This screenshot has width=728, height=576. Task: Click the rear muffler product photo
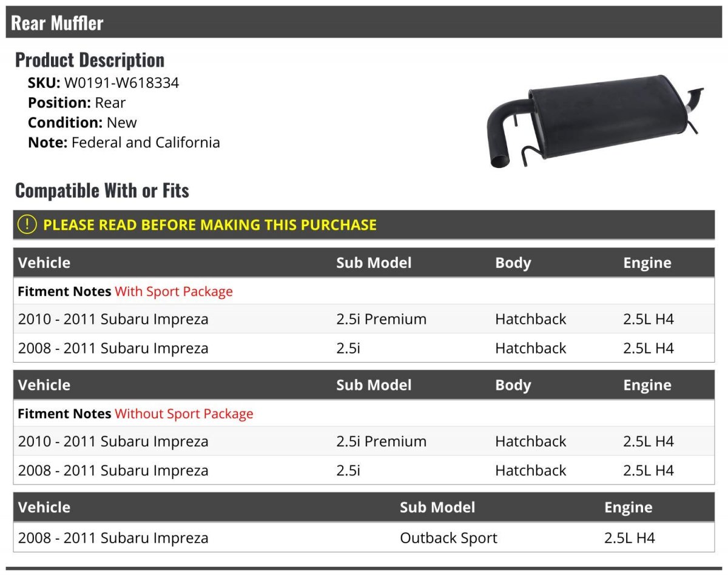[595, 120]
